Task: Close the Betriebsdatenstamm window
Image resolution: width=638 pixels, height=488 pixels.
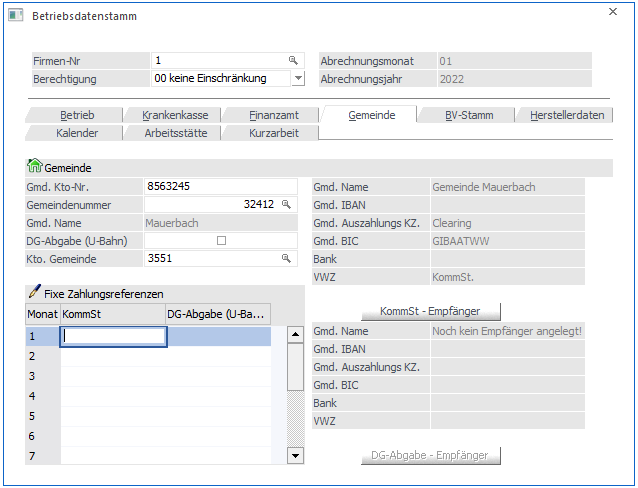Action: pyautogui.click(x=613, y=12)
